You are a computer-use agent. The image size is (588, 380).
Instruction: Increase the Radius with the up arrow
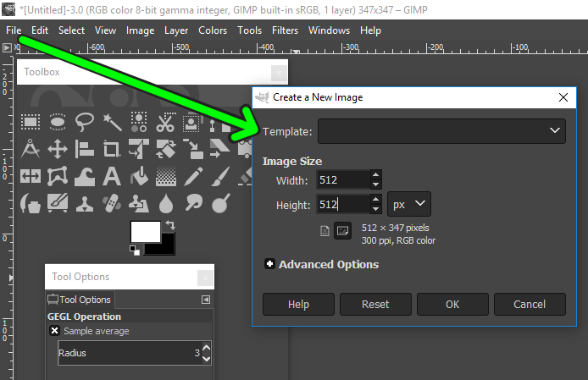[x=206, y=348]
